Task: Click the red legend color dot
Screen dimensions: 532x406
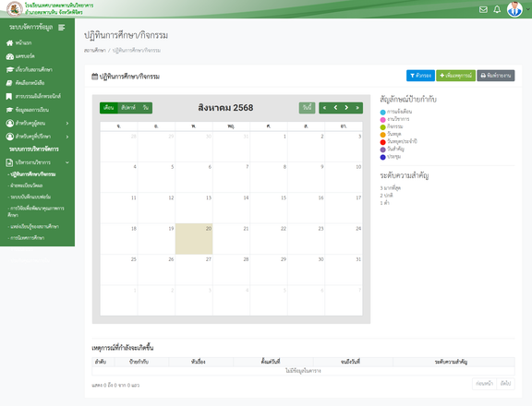Action: pyautogui.click(x=382, y=142)
